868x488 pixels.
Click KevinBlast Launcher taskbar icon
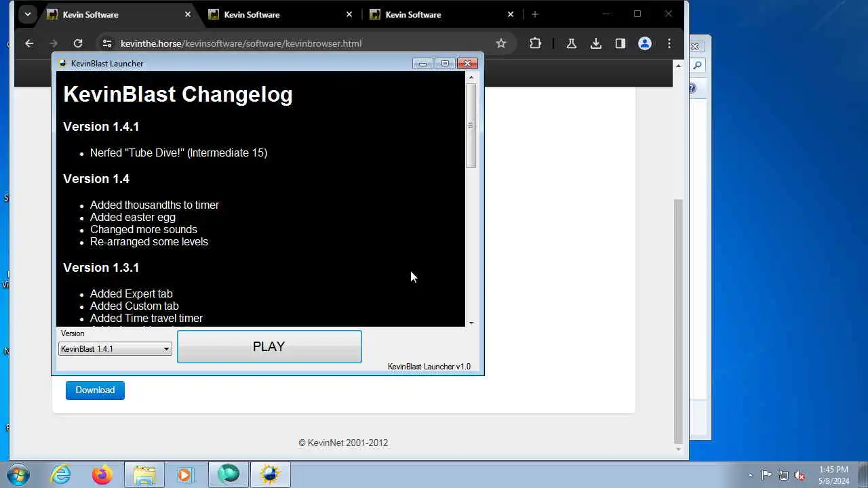(271, 474)
